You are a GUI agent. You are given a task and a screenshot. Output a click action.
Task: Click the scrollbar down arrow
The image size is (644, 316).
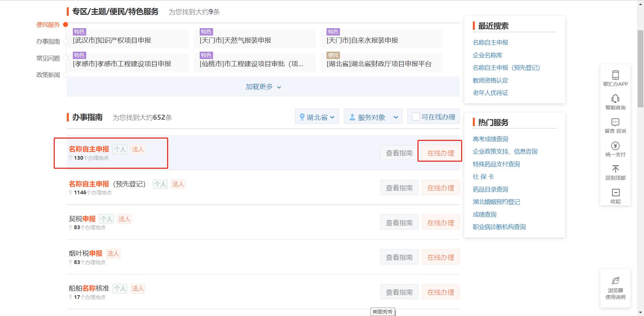tap(641, 312)
